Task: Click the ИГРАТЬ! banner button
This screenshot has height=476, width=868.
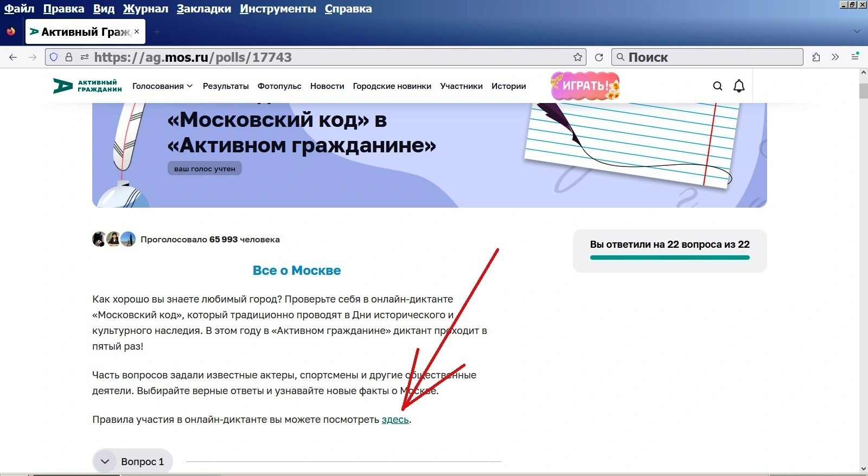Action: coord(585,86)
